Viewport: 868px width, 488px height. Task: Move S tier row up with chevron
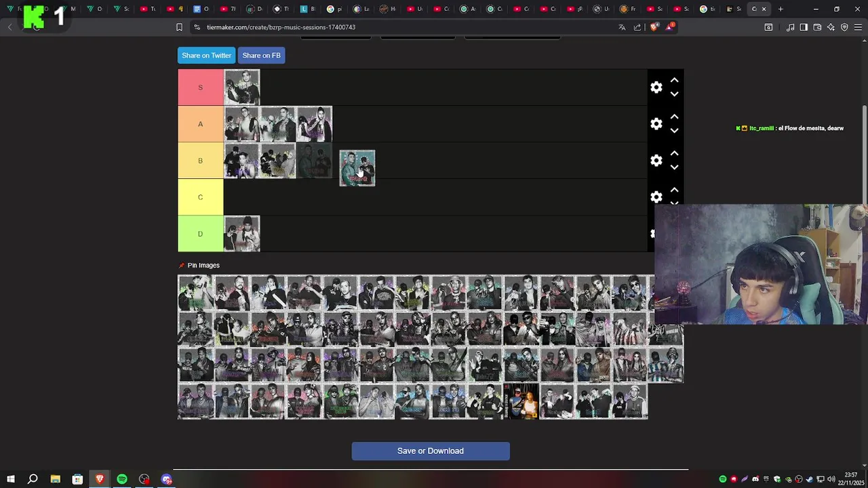pos(674,80)
